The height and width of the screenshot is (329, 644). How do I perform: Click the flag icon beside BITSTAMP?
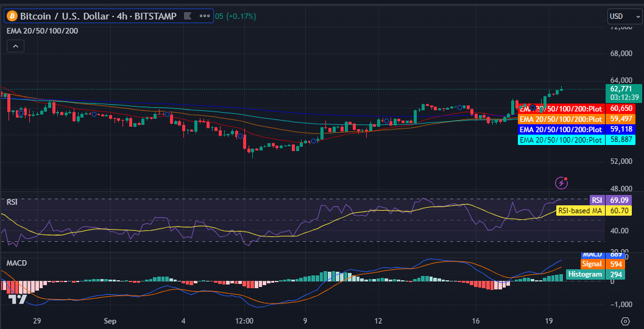187,16
